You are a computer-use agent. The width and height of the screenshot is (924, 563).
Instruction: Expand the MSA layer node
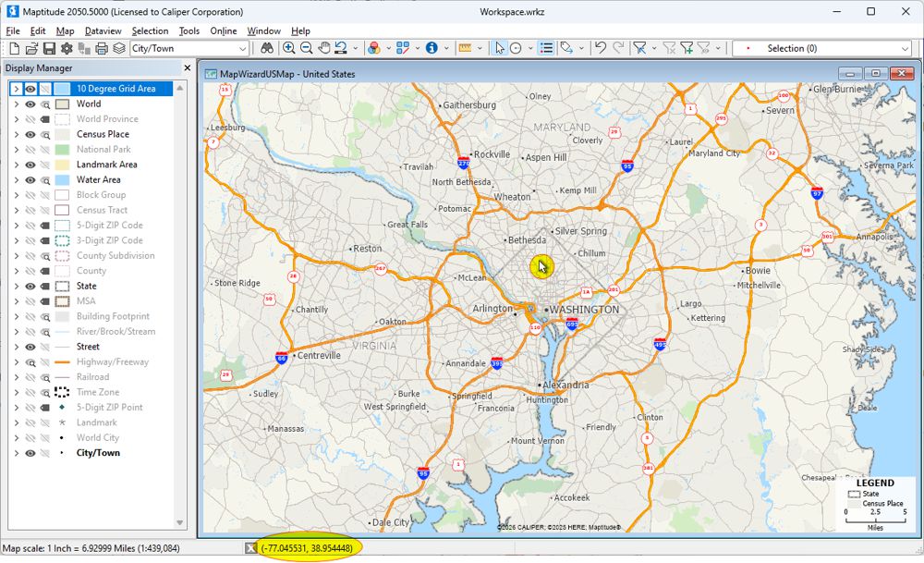tap(17, 301)
